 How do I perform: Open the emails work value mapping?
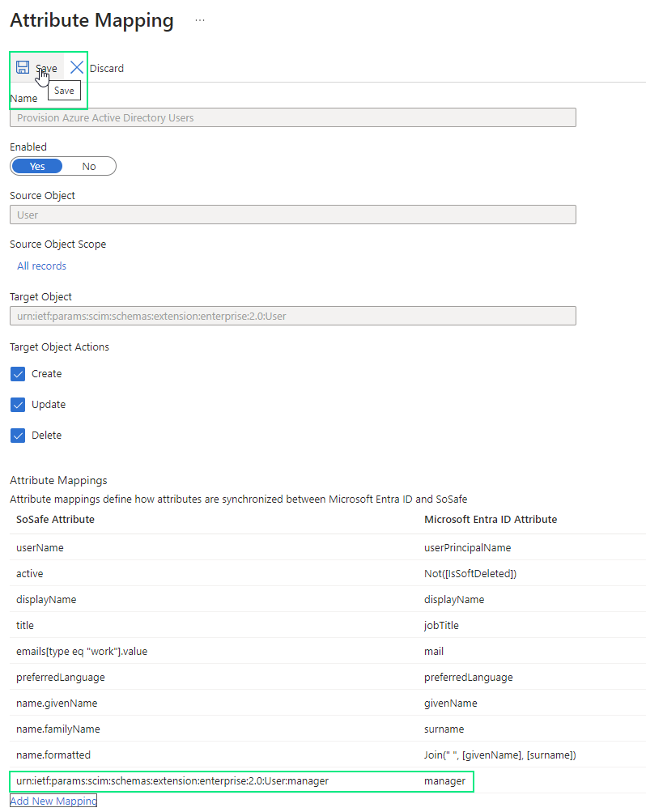(x=82, y=651)
